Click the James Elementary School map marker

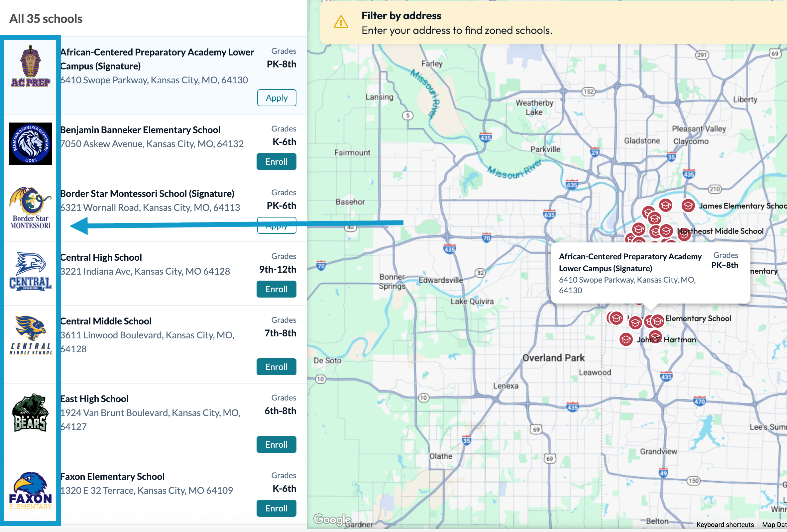688,206
